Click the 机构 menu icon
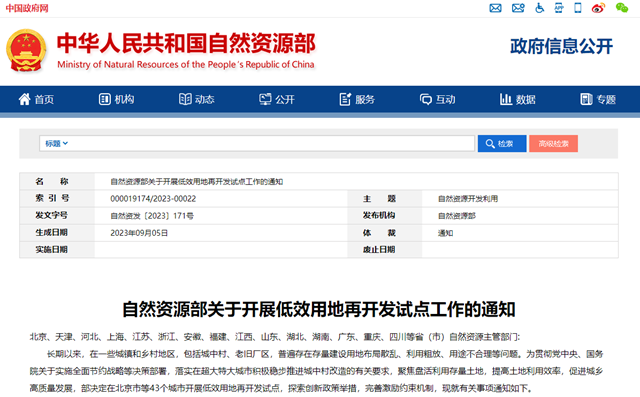Screen dimensions: 640x397 pos(104,99)
